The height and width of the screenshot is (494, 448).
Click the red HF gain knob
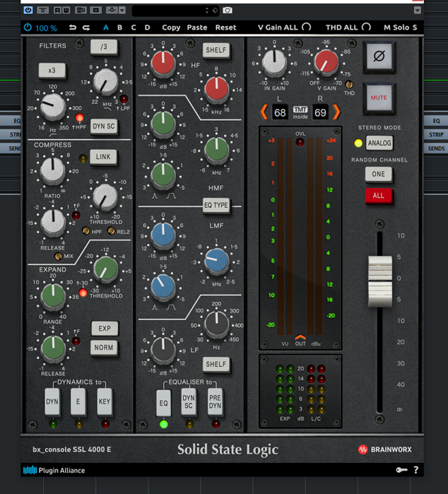(x=163, y=64)
